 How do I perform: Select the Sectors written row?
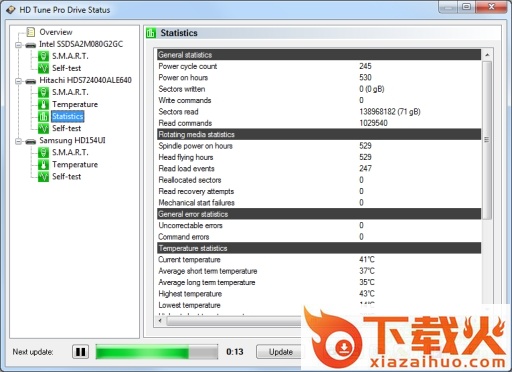[319, 89]
